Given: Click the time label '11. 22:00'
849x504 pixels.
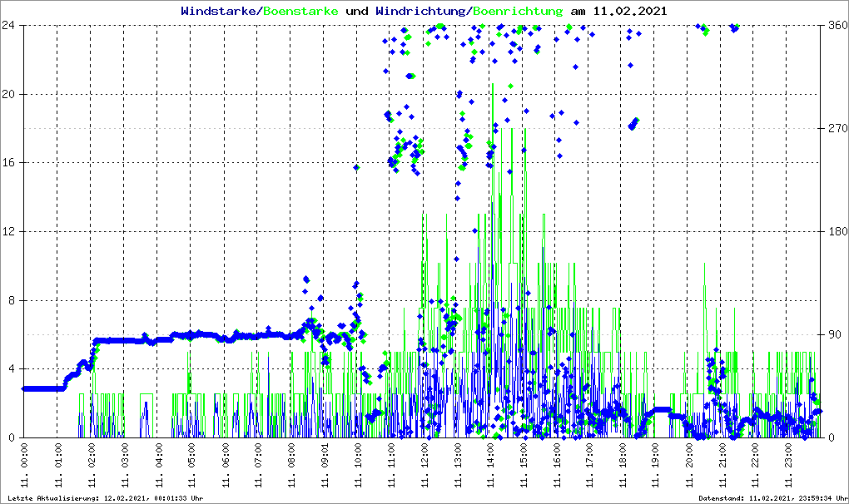Looking at the screenshot, I should [x=755, y=465].
